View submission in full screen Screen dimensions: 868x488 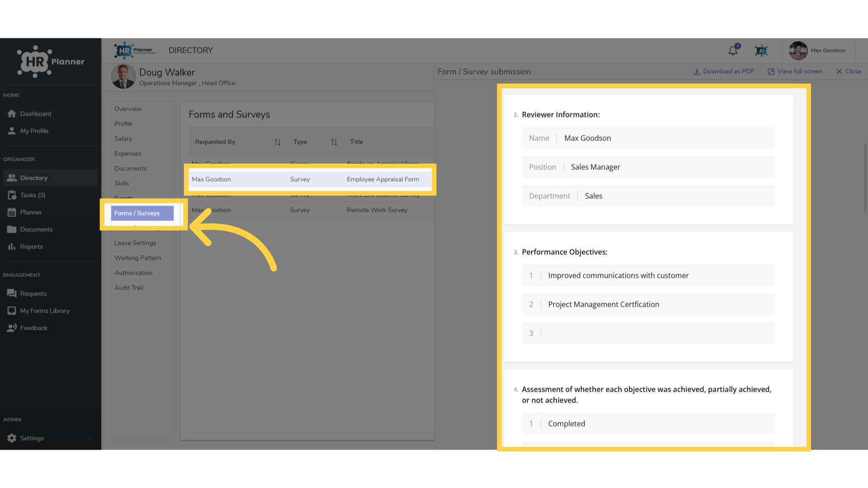coord(795,71)
